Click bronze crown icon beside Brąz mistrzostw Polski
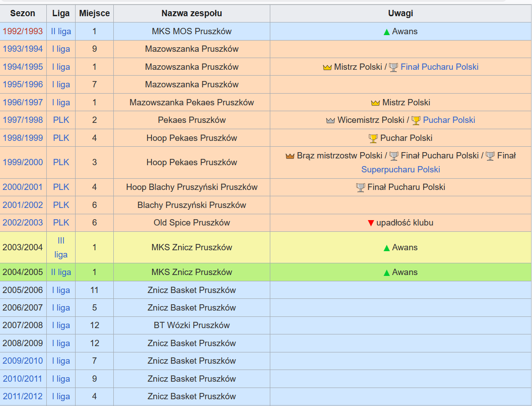 coord(290,156)
